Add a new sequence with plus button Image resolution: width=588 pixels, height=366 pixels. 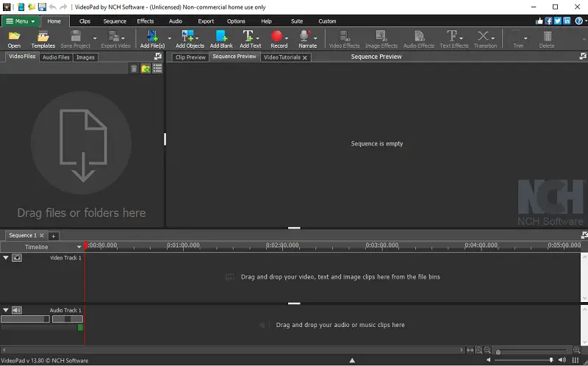pyautogui.click(x=53, y=236)
